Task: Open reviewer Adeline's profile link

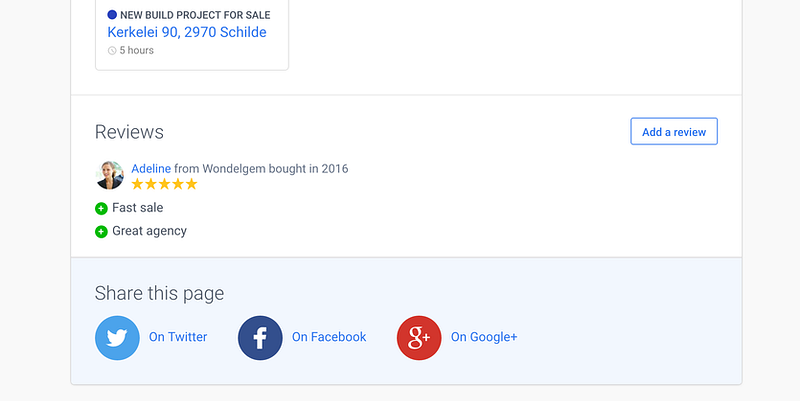Action: coord(151,168)
